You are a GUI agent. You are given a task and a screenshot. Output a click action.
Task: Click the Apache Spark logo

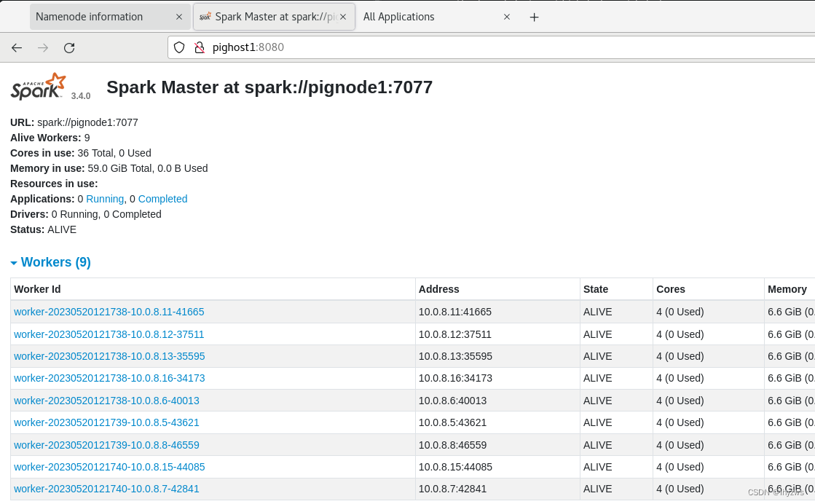tap(39, 87)
